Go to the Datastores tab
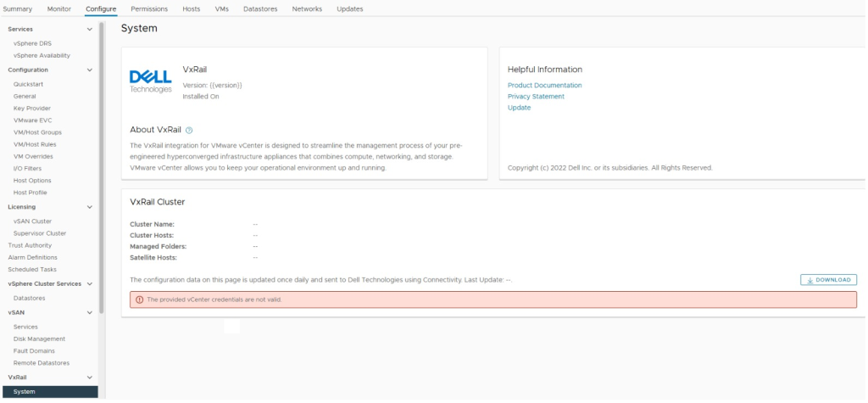The height and width of the screenshot is (403, 868). coord(259,9)
